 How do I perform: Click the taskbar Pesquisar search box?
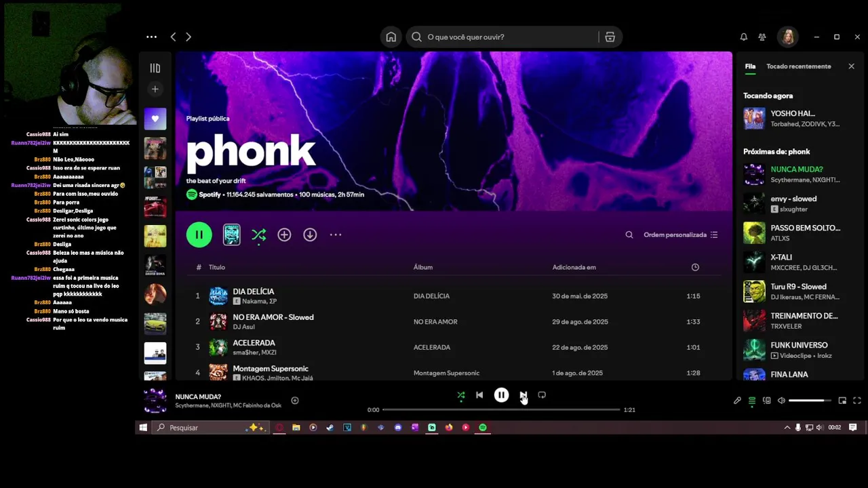click(x=211, y=428)
